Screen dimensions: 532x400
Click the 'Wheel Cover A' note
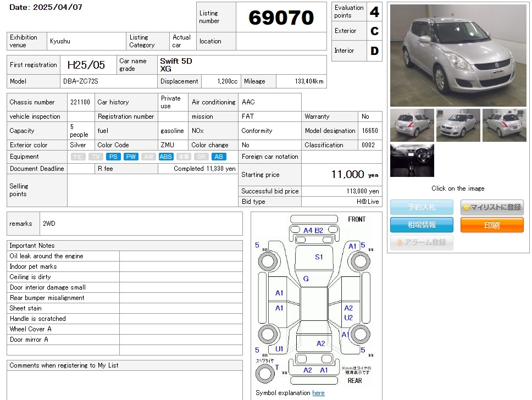point(31,329)
